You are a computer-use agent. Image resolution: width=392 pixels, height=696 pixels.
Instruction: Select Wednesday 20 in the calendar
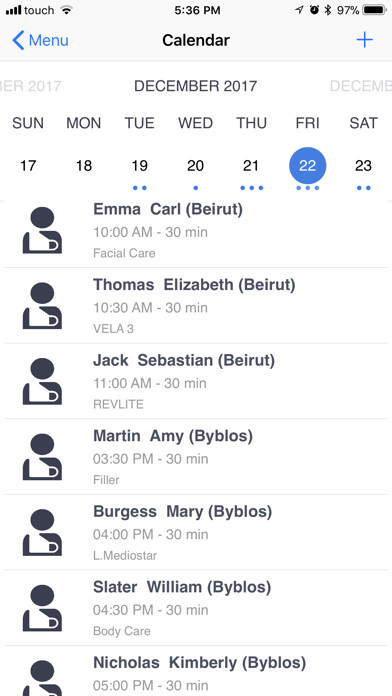click(195, 166)
